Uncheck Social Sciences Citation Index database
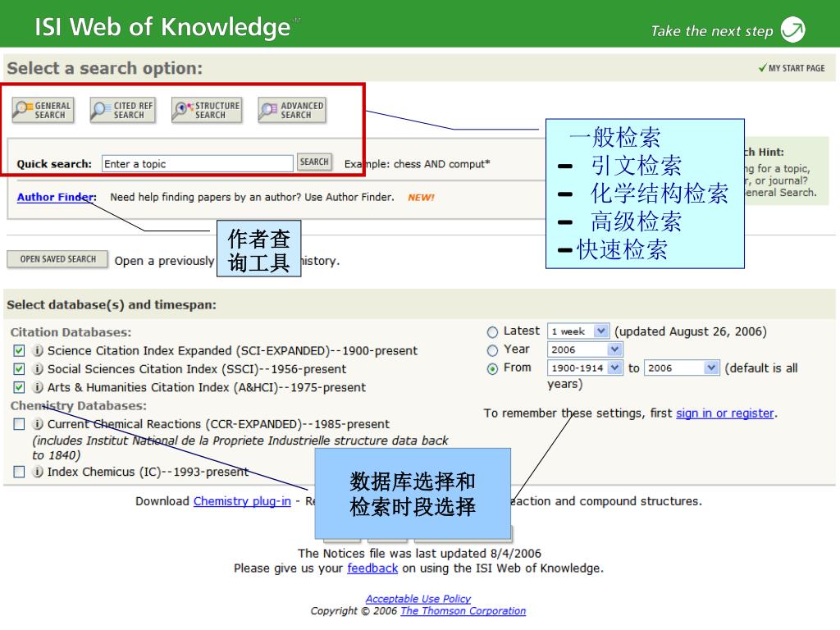840x630 pixels. (20, 369)
